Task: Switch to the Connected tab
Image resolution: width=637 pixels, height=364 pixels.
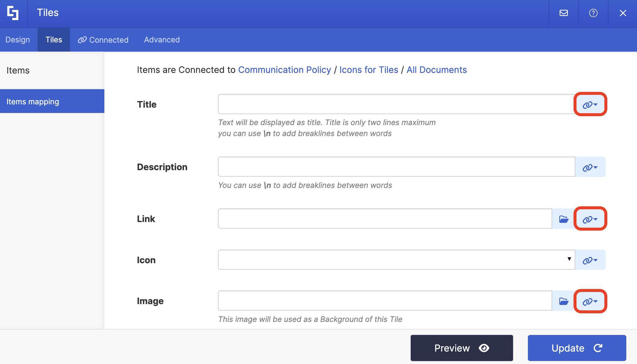Action: (x=103, y=40)
